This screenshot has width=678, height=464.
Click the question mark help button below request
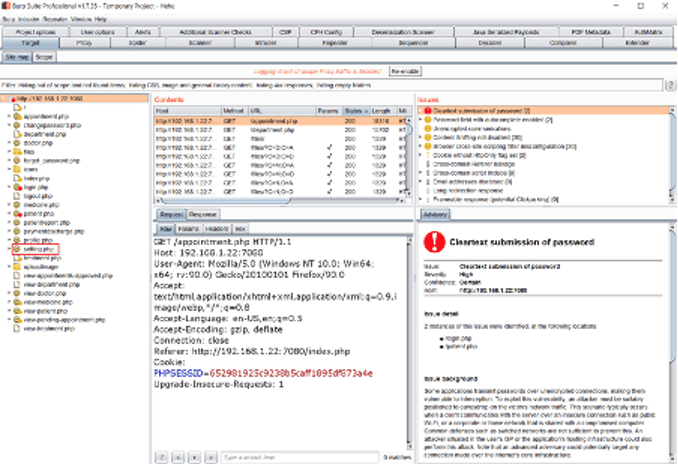[161, 457]
